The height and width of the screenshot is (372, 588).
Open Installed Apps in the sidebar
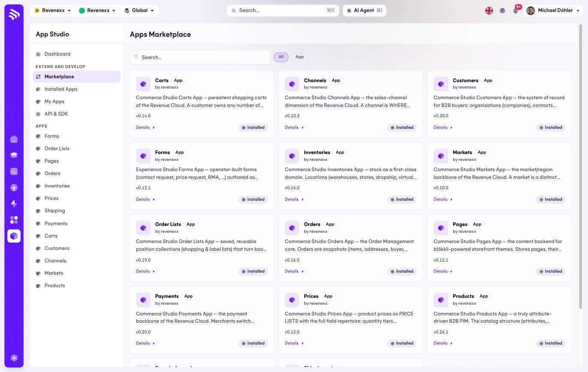click(77, 89)
